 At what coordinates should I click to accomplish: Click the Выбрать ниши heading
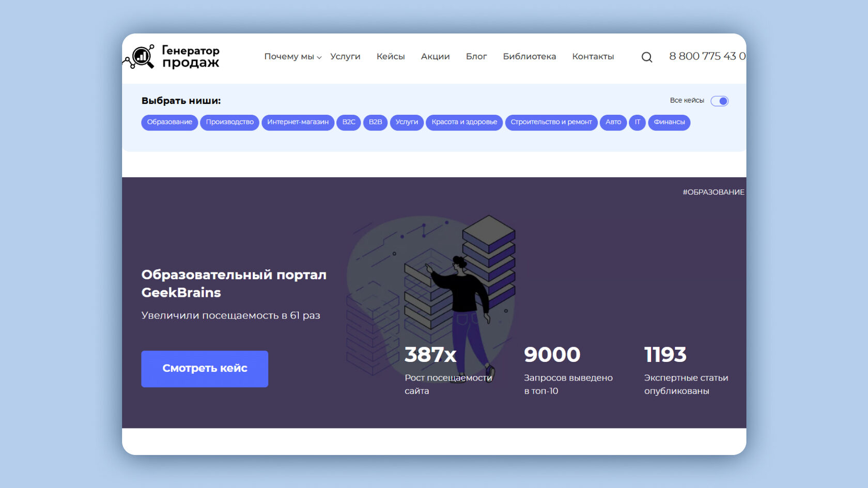(x=181, y=101)
